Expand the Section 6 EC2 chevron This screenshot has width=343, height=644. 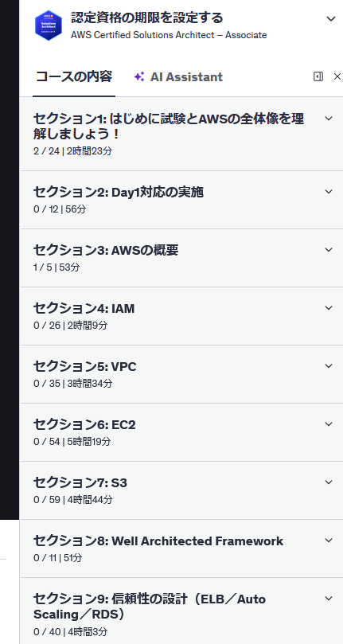tap(328, 423)
